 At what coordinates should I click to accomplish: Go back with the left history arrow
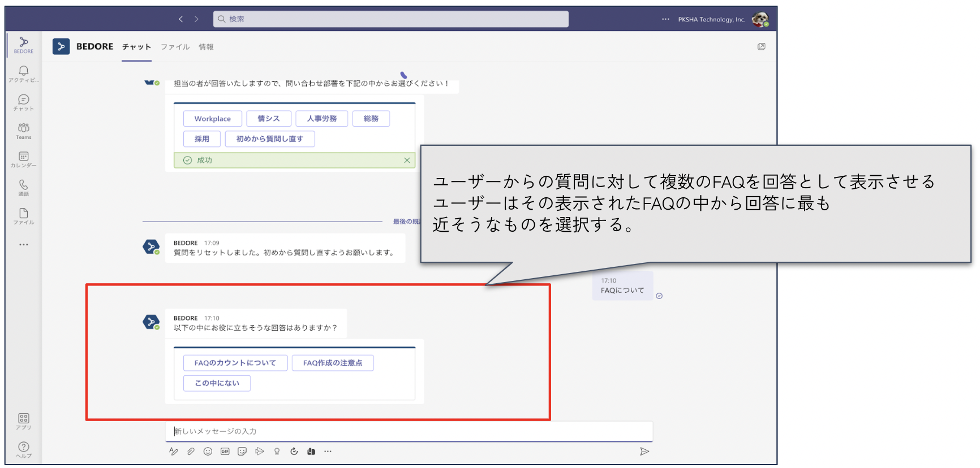click(x=180, y=19)
